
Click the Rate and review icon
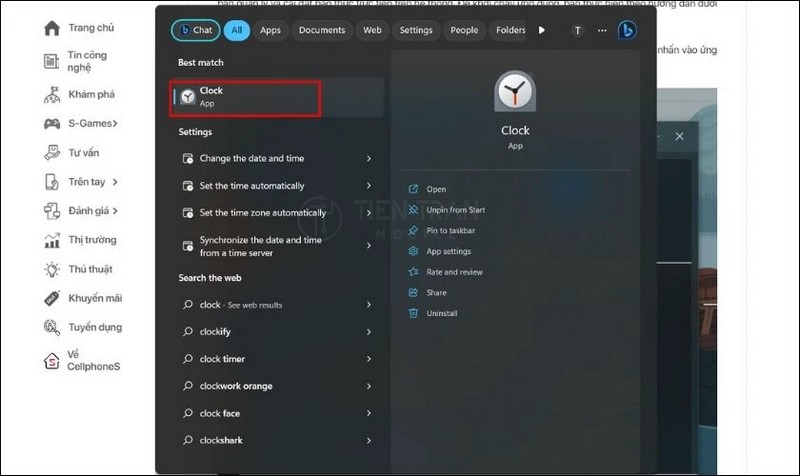[x=413, y=272]
